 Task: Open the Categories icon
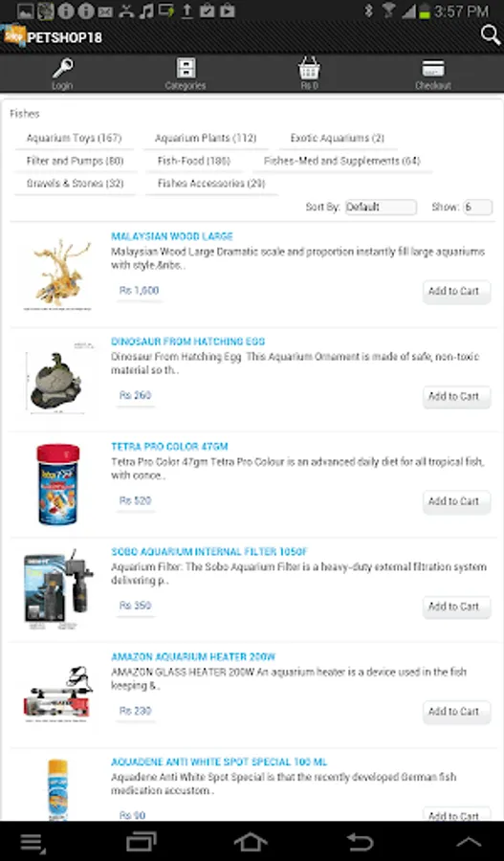(186, 74)
